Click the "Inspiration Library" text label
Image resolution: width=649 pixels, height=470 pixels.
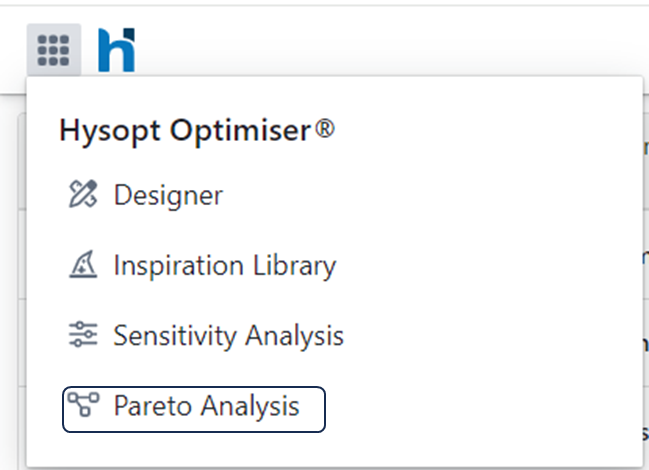pos(225,266)
